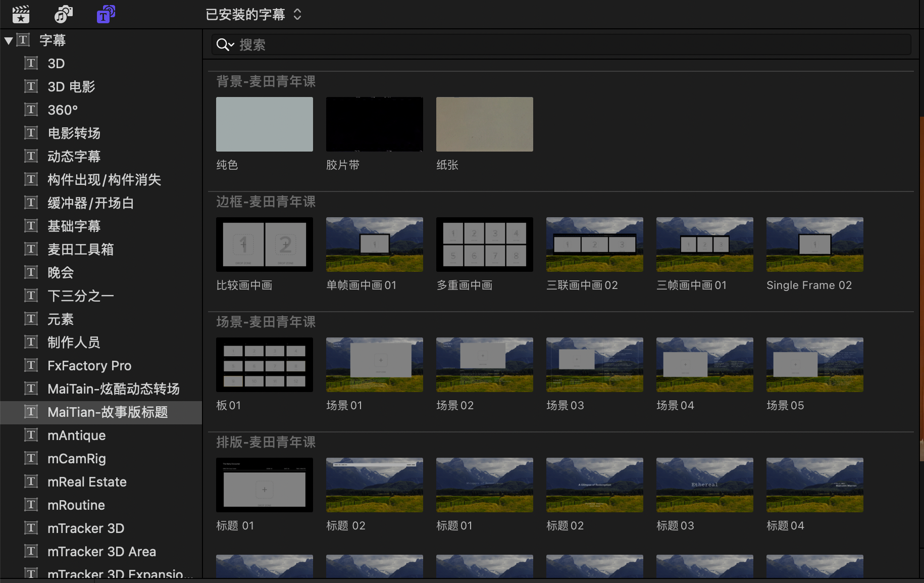Screen dimensions: 924x583
Task: Select the 麦田工具箱 category
Action: tap(101, 250)
